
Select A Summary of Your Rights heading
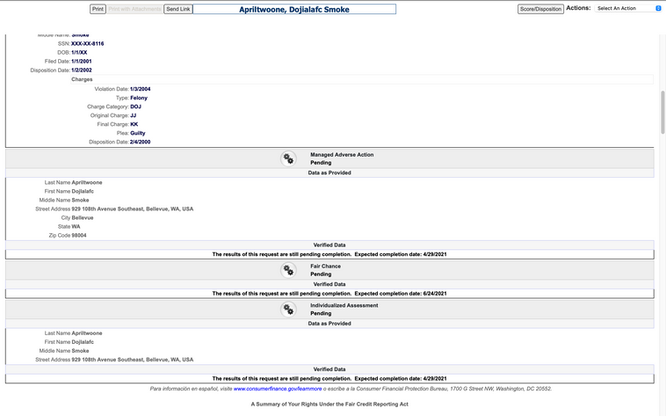[x=330, y=405]
